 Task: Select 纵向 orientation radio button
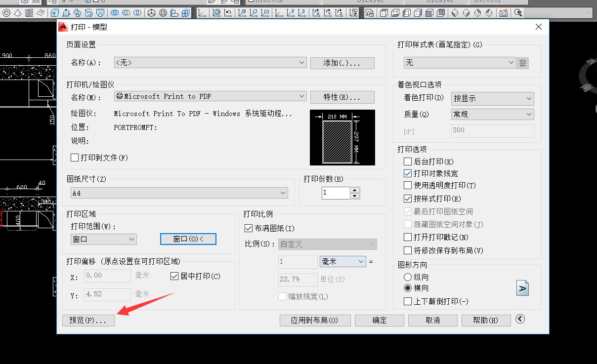(x=408, y=277)
